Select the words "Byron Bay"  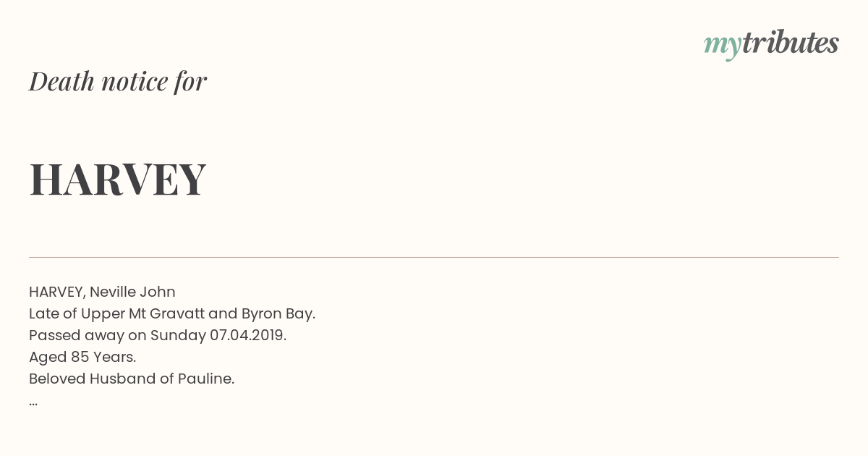click(x=276, y=314)
